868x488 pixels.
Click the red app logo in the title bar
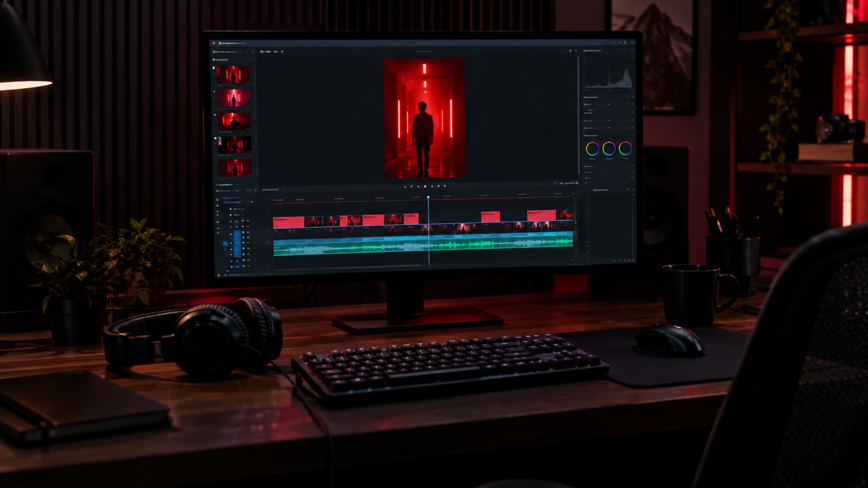[x=213, y=42]
